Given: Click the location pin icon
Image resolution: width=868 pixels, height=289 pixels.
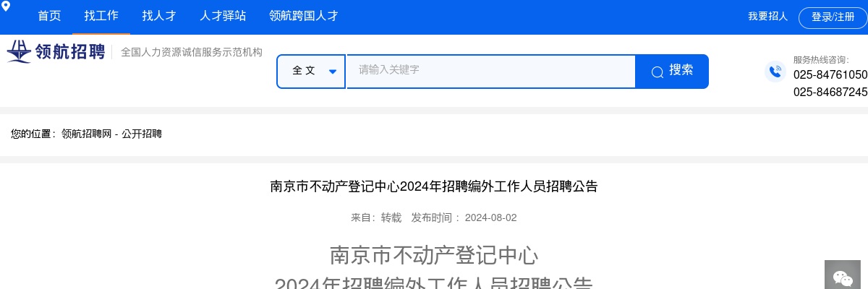Looking at the screenshot, I should click(x=6, y=7).
